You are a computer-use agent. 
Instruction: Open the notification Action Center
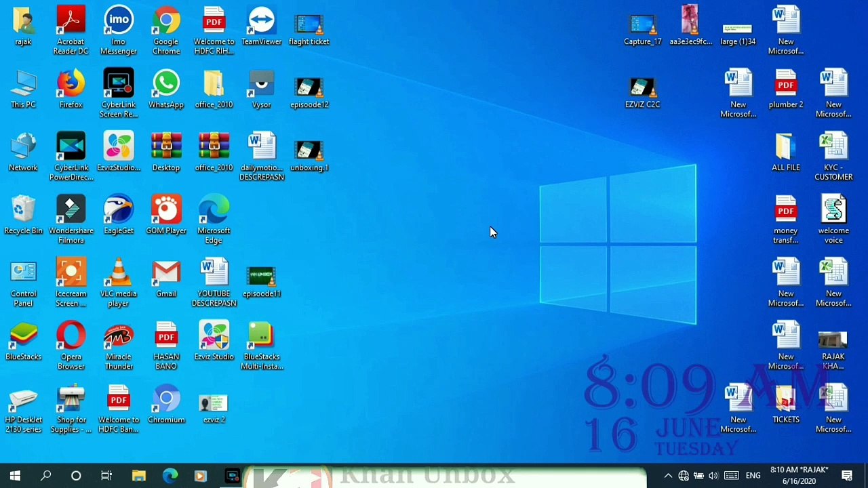point(847,476)
